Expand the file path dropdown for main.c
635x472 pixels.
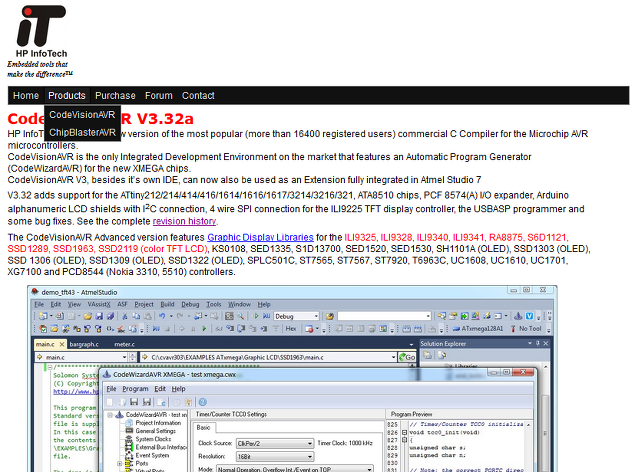pos(393,357)
